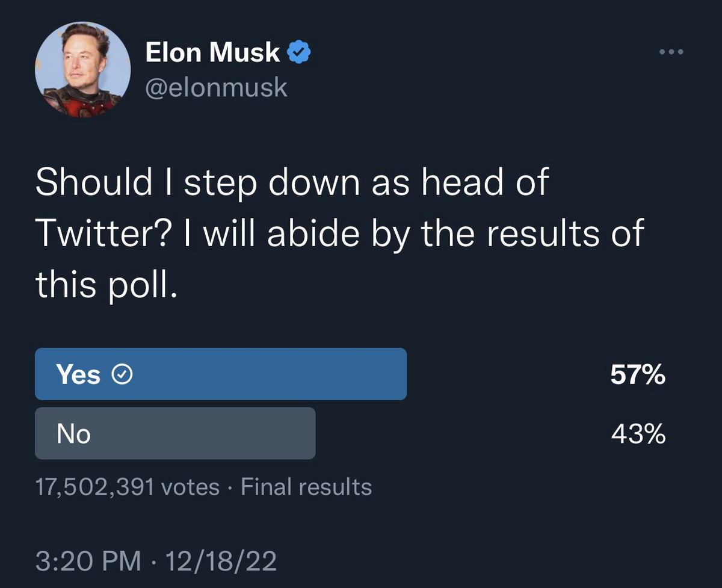
Task: Click the Elon Musk display name
Action: coord(213,53)
